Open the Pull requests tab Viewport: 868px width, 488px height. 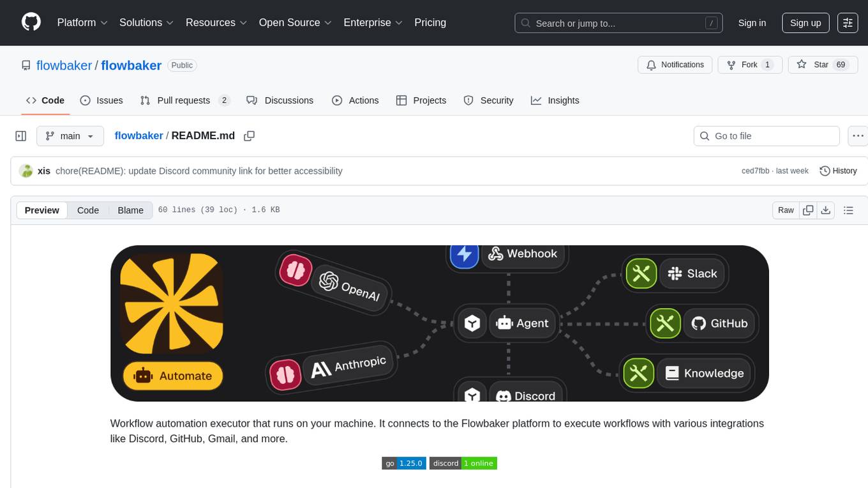point(184,100)
